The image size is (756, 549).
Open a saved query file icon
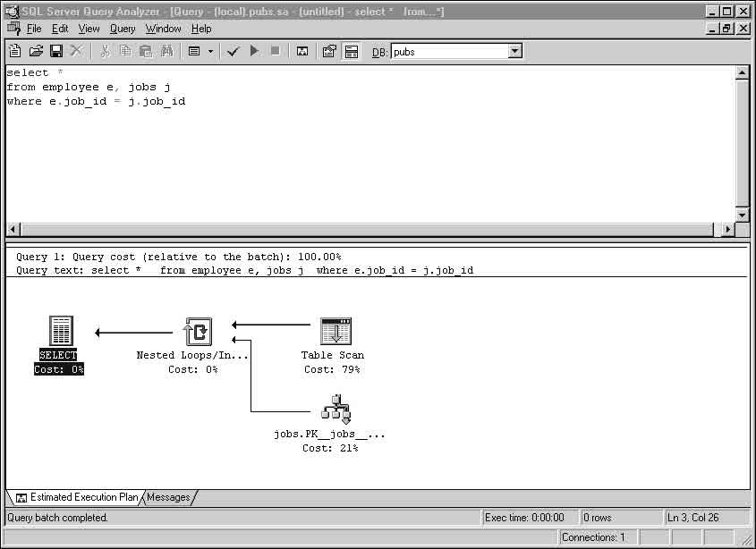click(x=36, y=51)
